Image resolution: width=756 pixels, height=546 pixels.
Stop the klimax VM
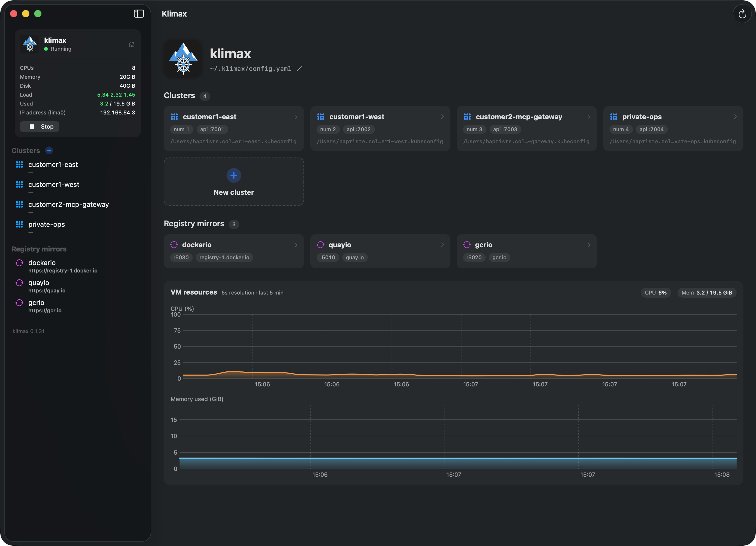pos(39,127)
